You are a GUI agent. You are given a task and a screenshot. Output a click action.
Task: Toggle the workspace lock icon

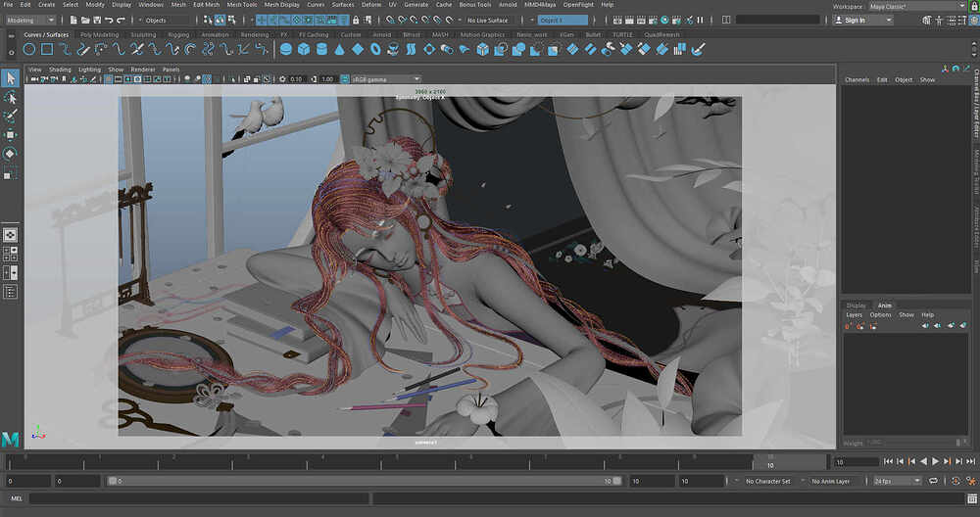click(973, 6)
